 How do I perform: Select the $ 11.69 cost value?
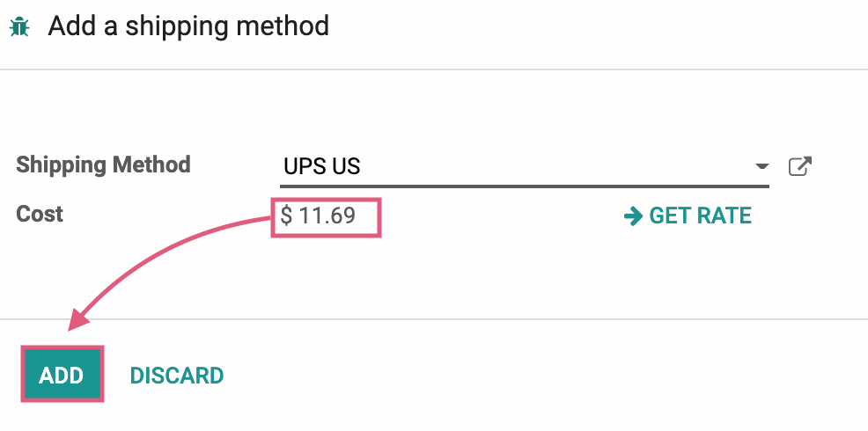[x=318, y=215]
